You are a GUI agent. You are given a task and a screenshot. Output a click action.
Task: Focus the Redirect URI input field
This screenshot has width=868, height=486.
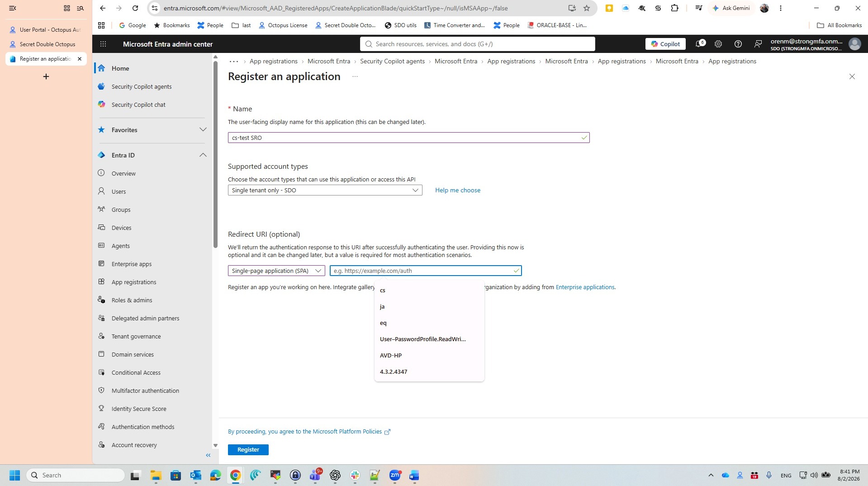pos(426,271)
